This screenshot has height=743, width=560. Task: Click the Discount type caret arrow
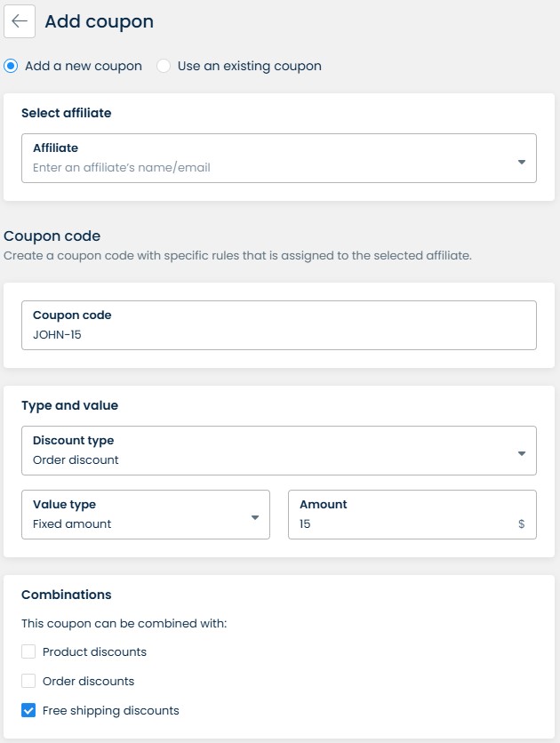521,454
